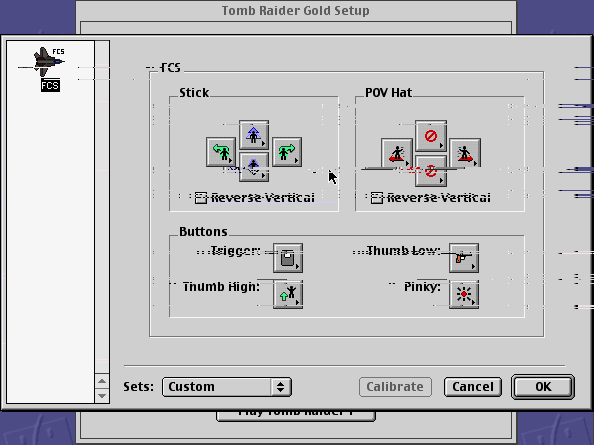
Task: Click the POV Hat bottom no-action icon
Action: coord(431,171)
